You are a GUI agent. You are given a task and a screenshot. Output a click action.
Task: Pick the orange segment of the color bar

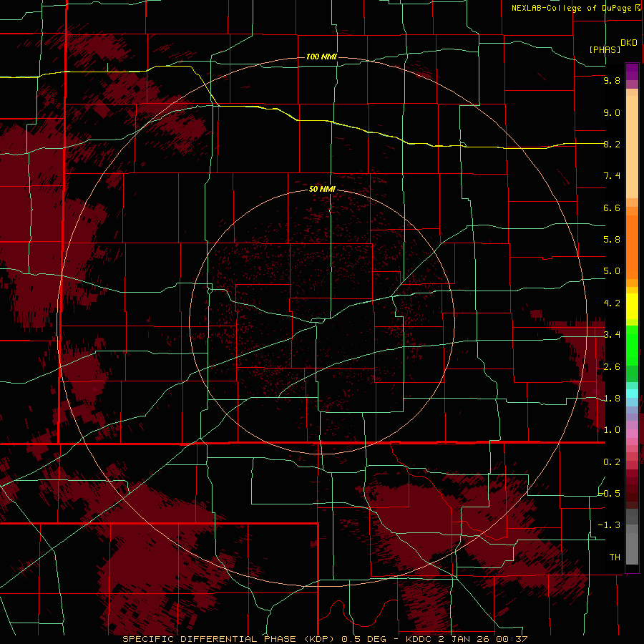point(632,246)
